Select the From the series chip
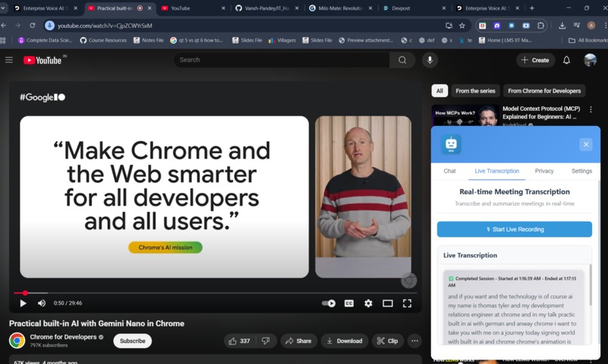Screen dimensions: 608x364 (x=475, y=90)
